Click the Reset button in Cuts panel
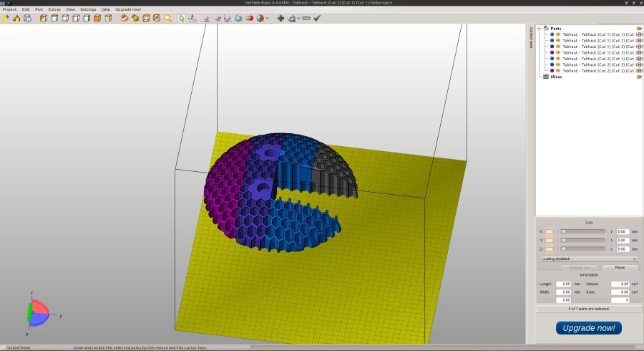Image resolution: width=644 pixels, height=351 pixels. click(x=619, y=267)
